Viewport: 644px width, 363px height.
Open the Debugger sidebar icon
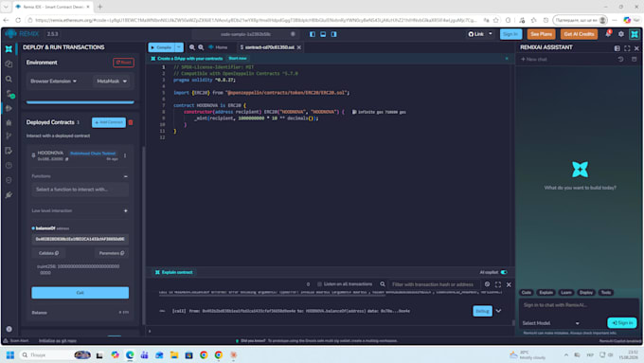tap(9, 122)
